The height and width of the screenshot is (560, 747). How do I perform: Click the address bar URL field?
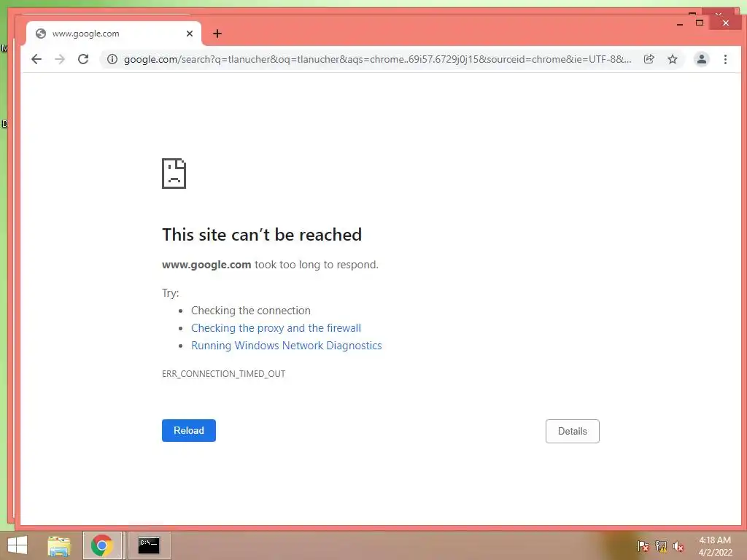(377, 59)
